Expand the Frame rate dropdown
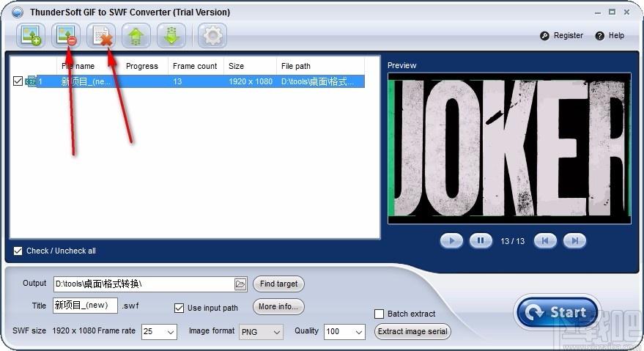 [x=170, y=332]
